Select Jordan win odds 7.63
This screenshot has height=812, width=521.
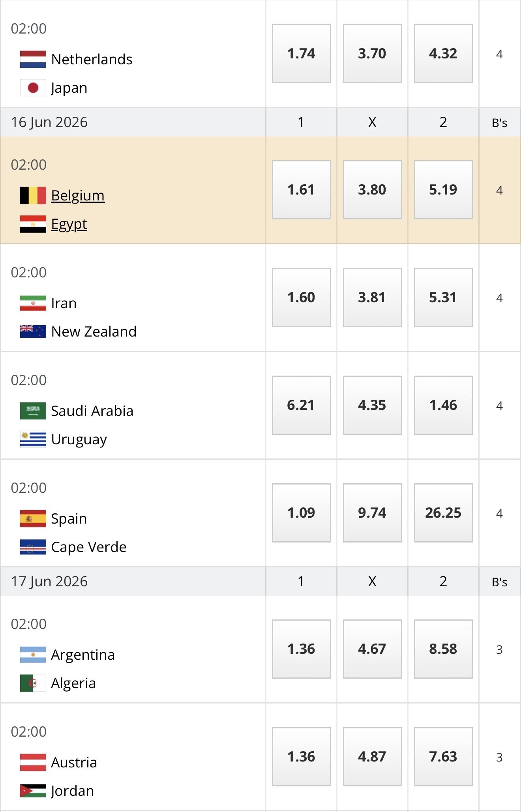[x=443, y=757]
